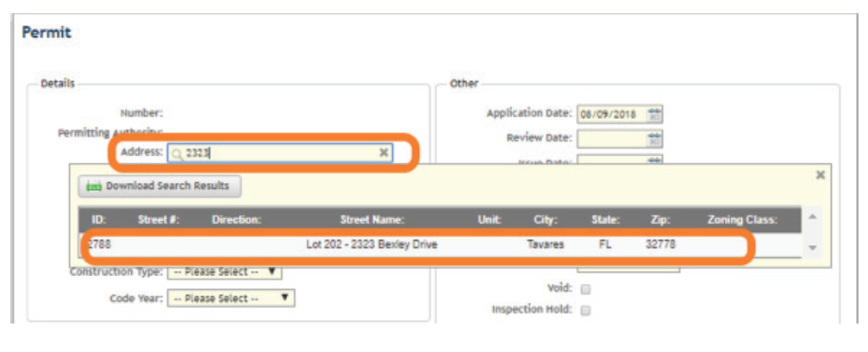Image resolution: width=868 pixels, height=352 pixels.
Task: Sort by Unit column header
Action: click(x=490, y=220)
